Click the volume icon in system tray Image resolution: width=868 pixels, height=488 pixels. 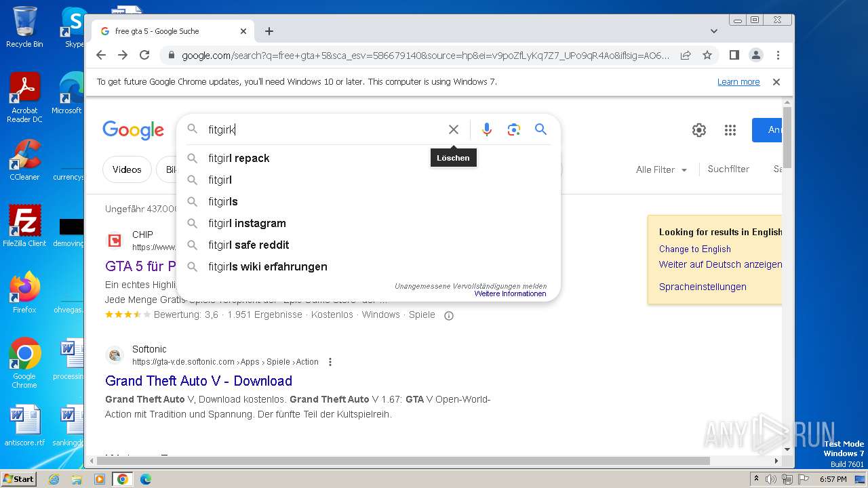(x=771, y=479)
